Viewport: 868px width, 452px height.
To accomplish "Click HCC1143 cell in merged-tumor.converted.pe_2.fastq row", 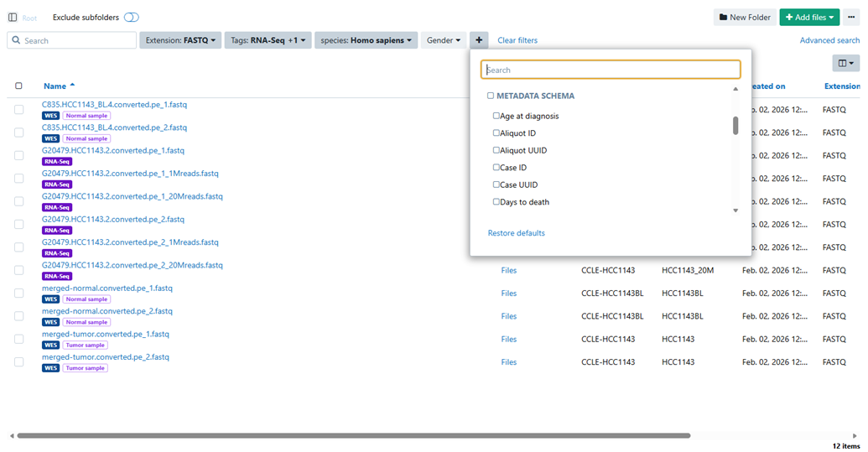I will tap(678, 361).
